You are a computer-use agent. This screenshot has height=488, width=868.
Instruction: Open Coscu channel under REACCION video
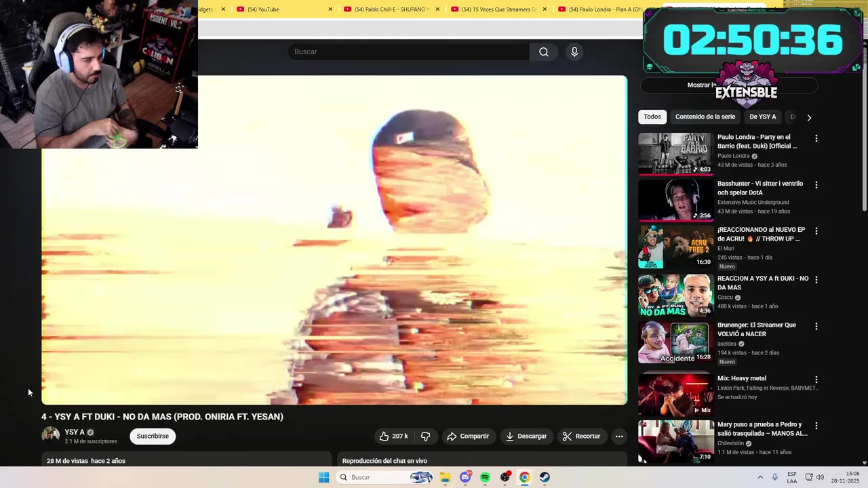coord(725,298)
